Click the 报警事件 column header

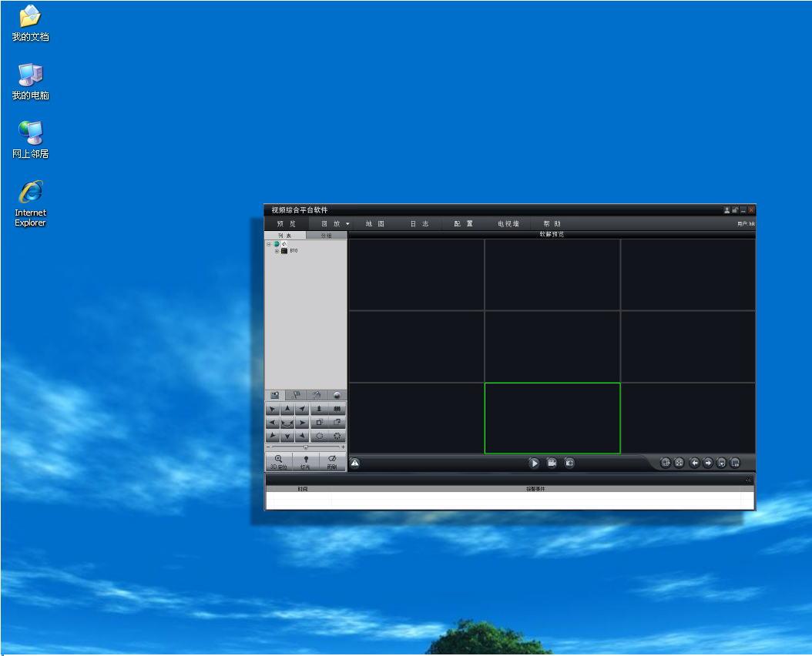pyautogui.click(x=535, y=489)
